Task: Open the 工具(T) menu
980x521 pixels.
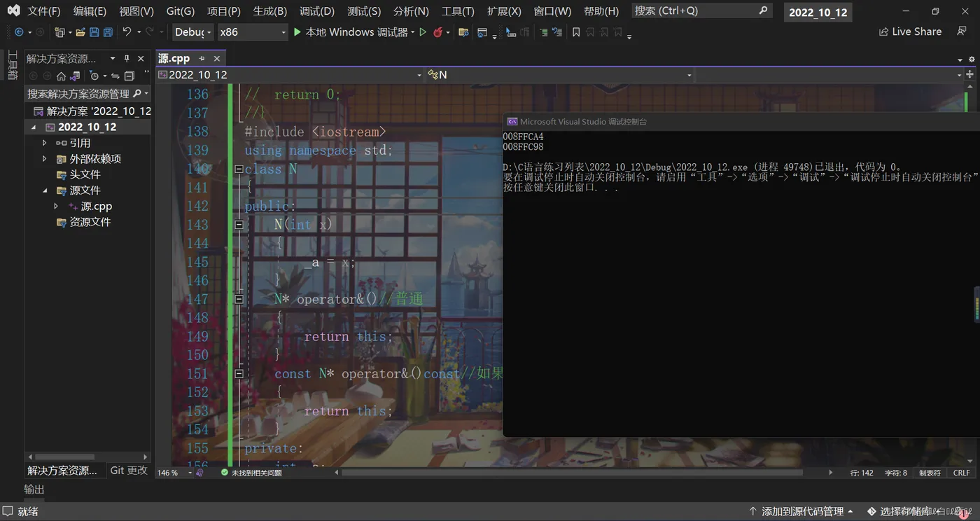Action: pyautogui.click(x=458, y=11)
